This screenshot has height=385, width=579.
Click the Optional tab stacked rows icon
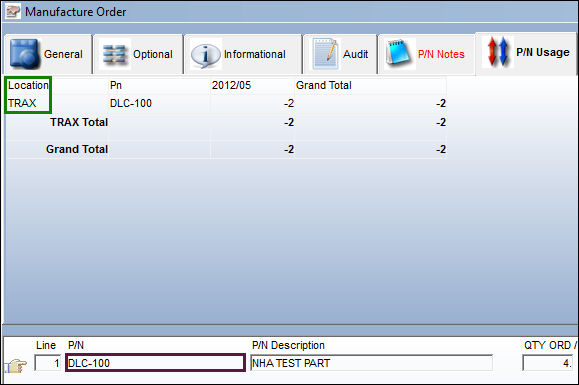pos(114,55)
